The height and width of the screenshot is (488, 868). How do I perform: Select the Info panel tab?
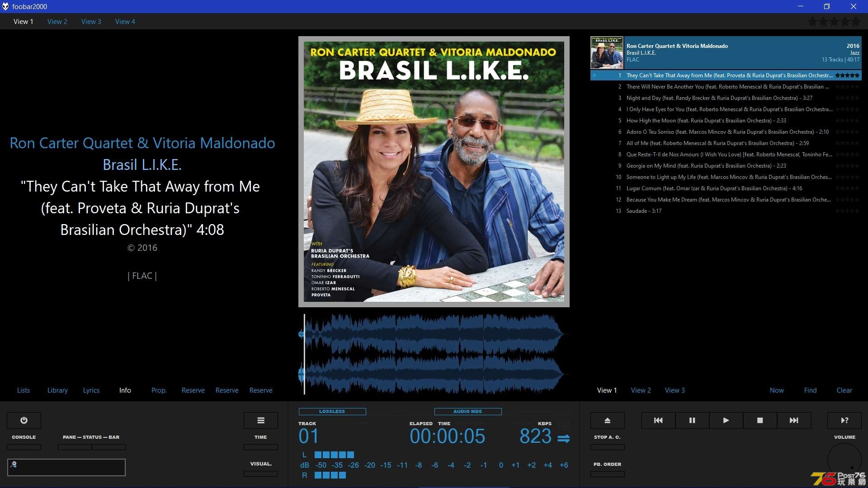[125, 390]
